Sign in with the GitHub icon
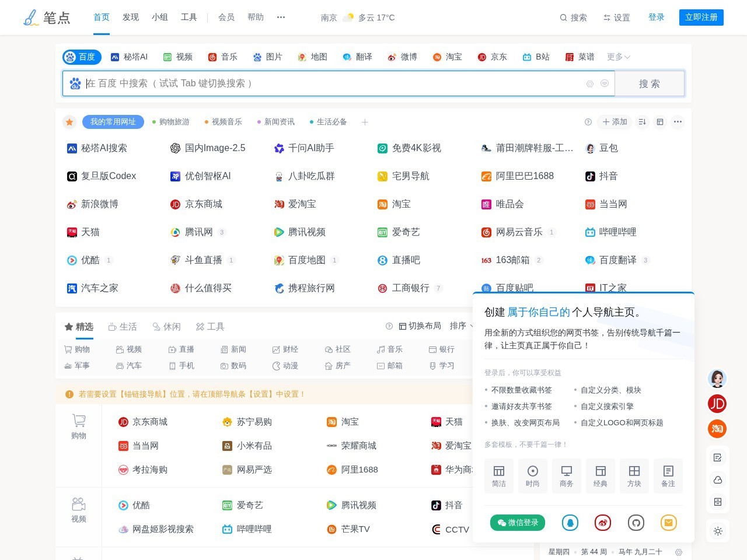This screenshot has height=560, width=747. coord(636,523)
